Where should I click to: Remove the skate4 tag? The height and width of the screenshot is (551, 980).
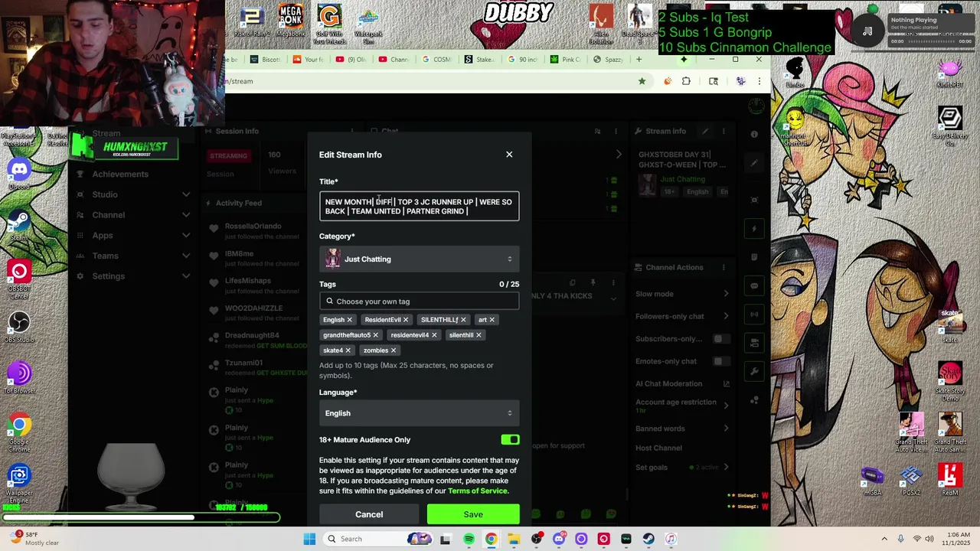(348, 350)
